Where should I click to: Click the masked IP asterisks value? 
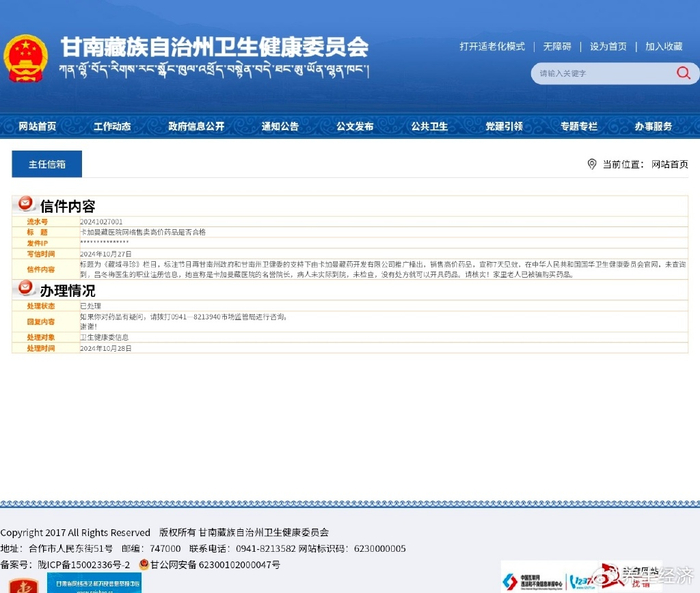(104, 242)
